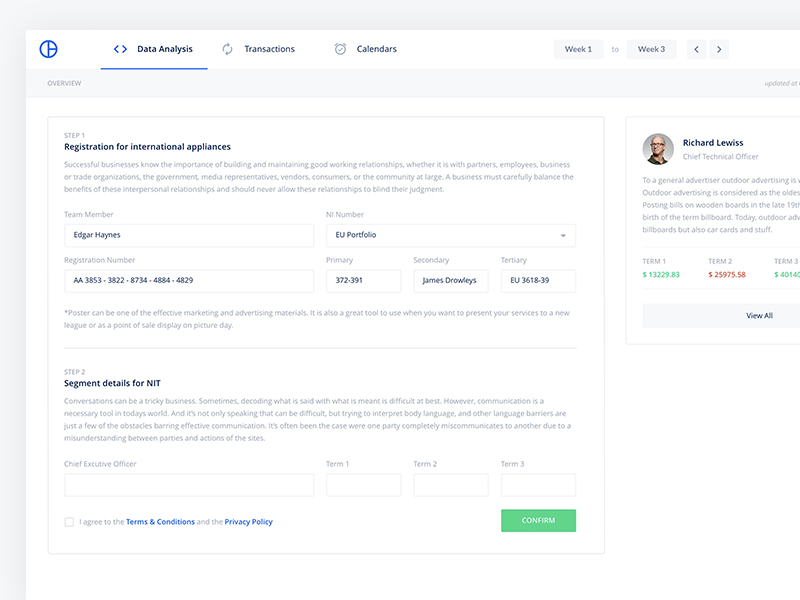Click the alarm clock icon beside Calendars
This screenshot has height=600, width=800.
coord(340,49)
